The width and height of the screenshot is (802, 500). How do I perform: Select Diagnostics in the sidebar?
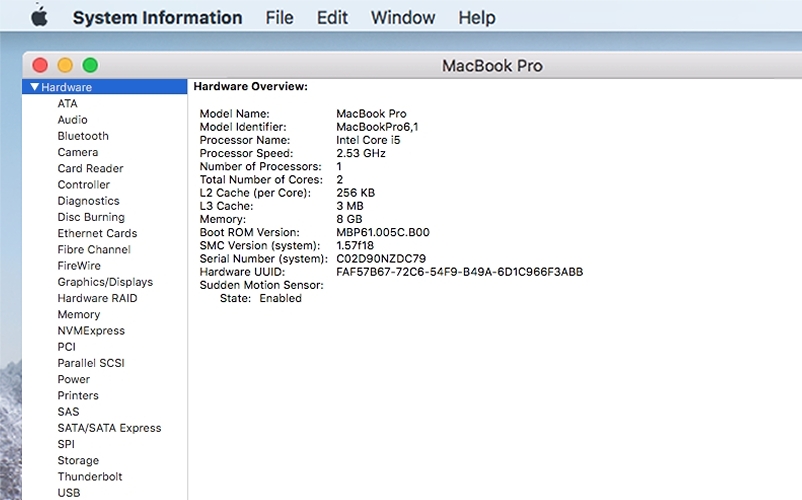[88, 201]
